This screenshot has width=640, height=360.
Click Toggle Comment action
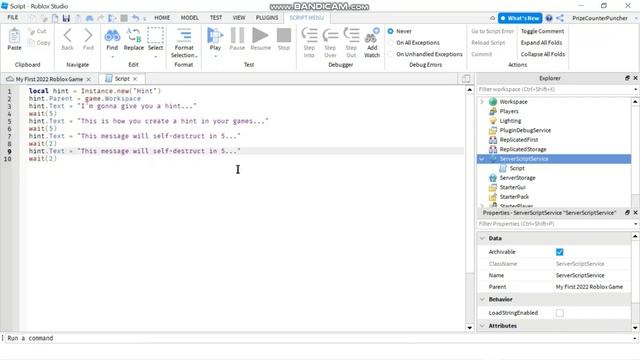tap(542, 31)
